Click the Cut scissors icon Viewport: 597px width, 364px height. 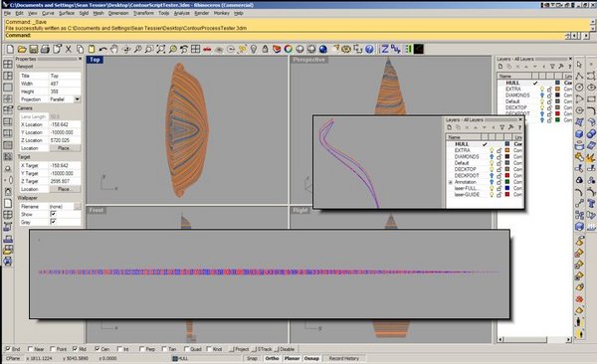pos(69,49)
